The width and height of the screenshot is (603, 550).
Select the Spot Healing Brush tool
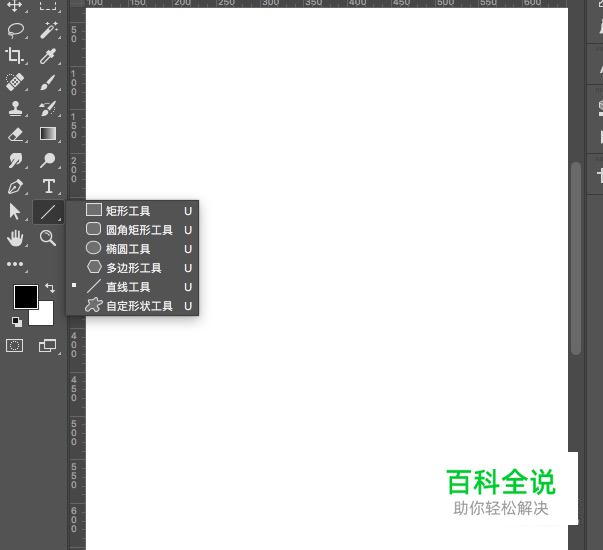15,82
